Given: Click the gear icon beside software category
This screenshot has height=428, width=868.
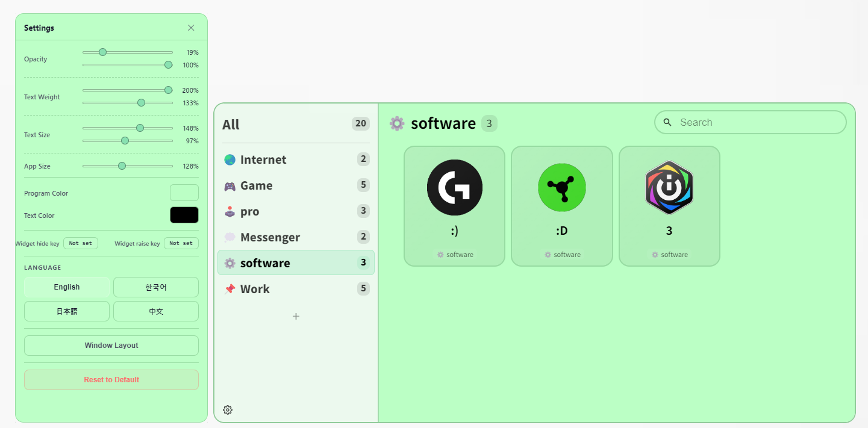Looking at the screenshot, I should 229,263.
